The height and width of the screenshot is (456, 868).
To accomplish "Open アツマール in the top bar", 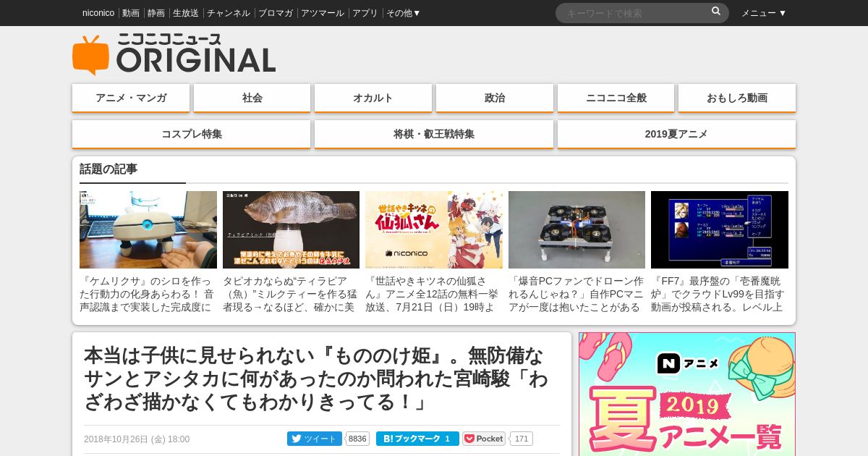I will pos(323,13).
